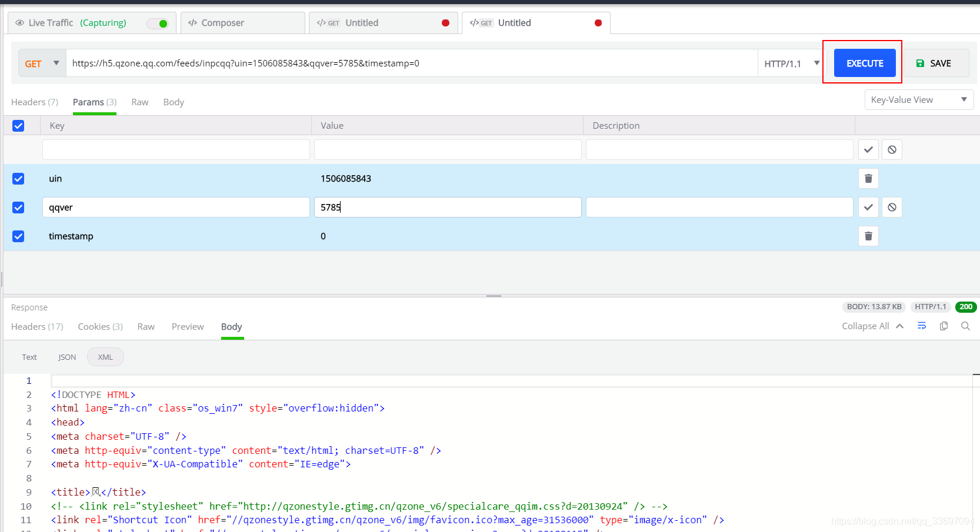
Task: Edit the qqver value field 5785
Action: (x=448, y=207)
